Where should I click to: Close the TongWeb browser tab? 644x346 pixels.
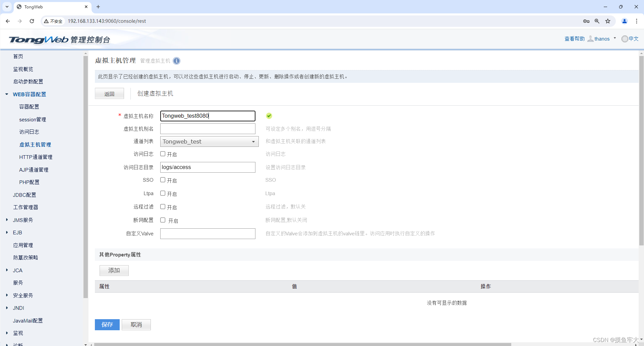pos(86,7)
